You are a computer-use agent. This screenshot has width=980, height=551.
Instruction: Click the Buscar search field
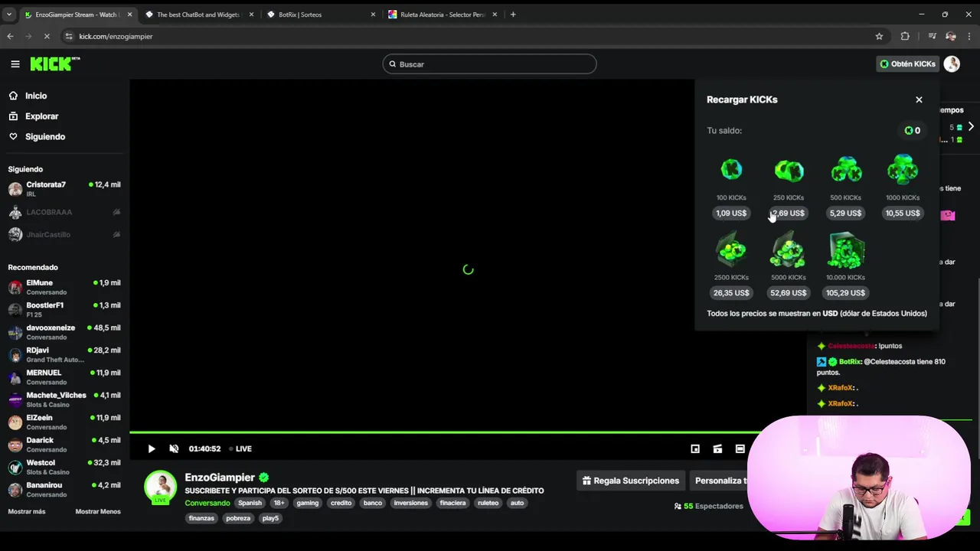point(489,64)
